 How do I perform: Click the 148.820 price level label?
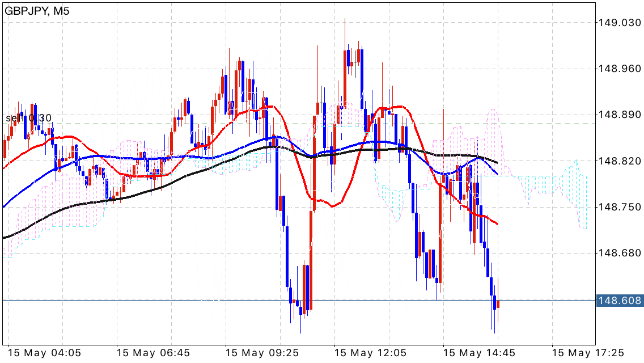(620, 161)
